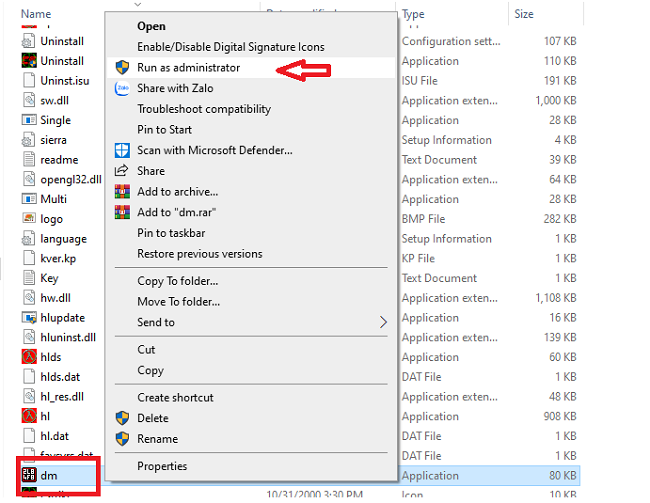Click the 1,000 KB size value
The image size is (650, 503).
(556, 100)
